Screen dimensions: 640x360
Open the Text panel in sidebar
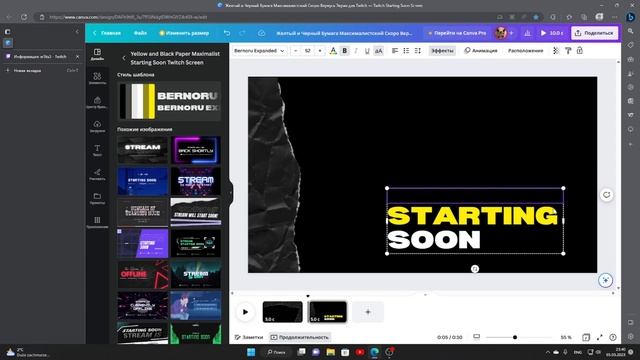(x=97, y=150)
